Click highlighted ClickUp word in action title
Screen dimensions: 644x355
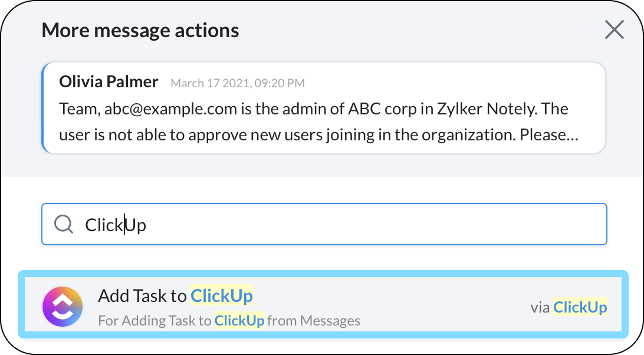click(x=222, y=295)
